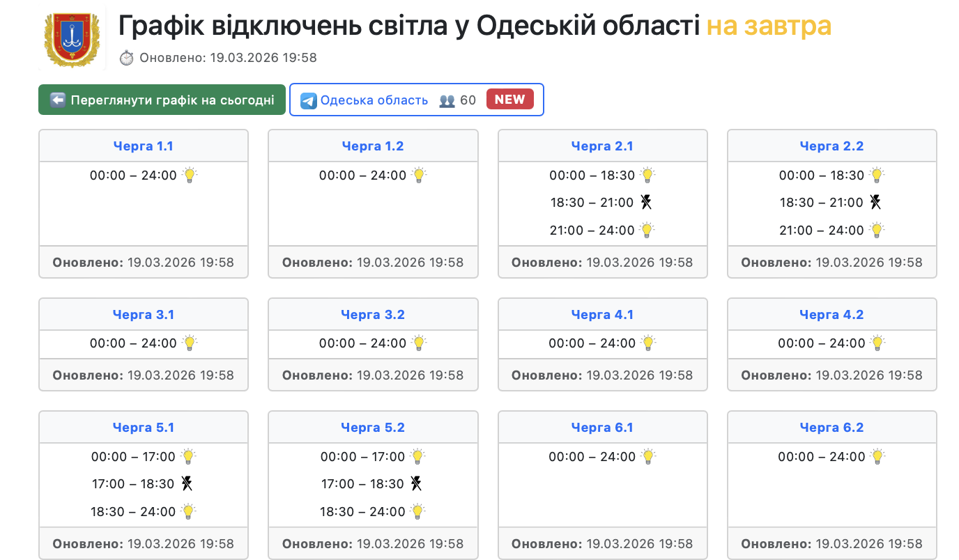Click the stopwatch icon beside the update time

coord(126,58)
